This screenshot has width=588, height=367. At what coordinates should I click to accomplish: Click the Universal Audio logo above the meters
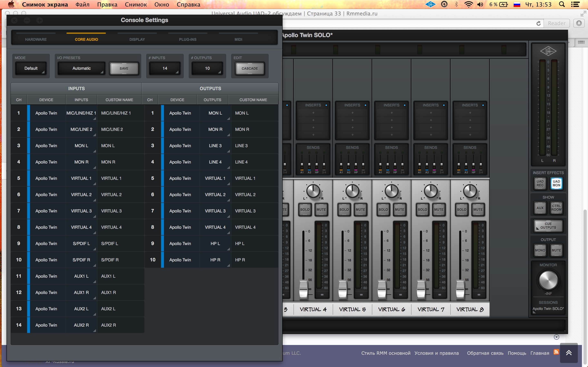point(548,51)
